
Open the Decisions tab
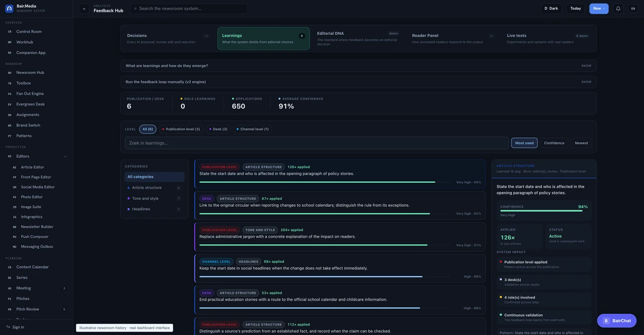(168, 39)
